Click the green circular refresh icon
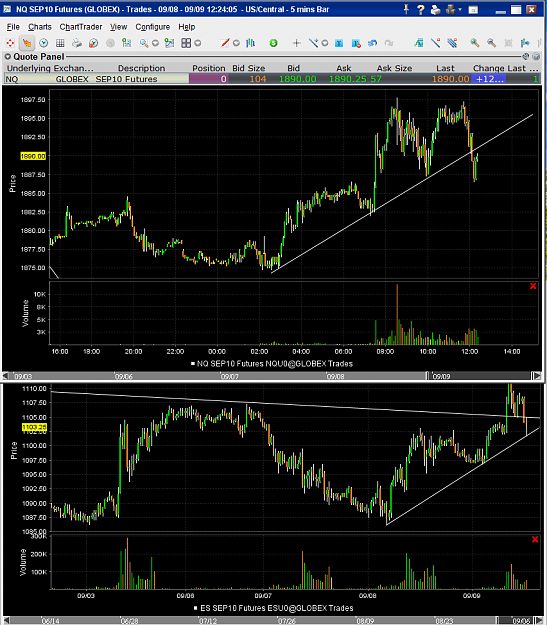The width and height of the screenshot is (547, 625). point(274,43)
